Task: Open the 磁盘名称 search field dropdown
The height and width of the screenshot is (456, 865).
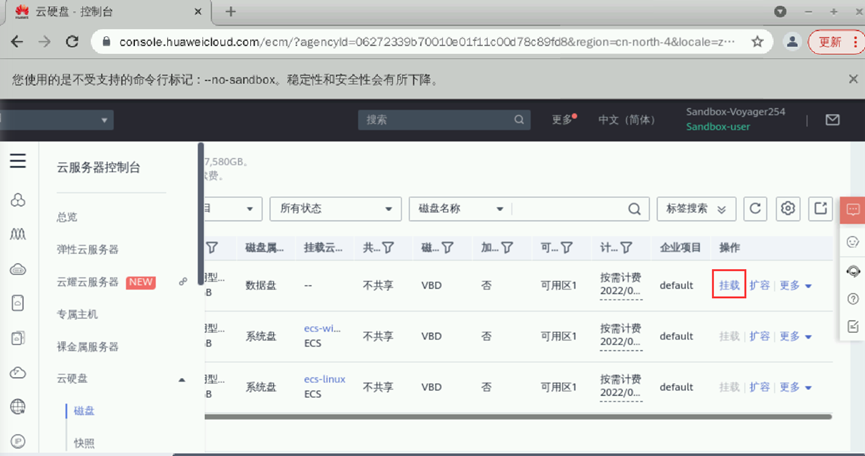Action: [x=460, y=209]
